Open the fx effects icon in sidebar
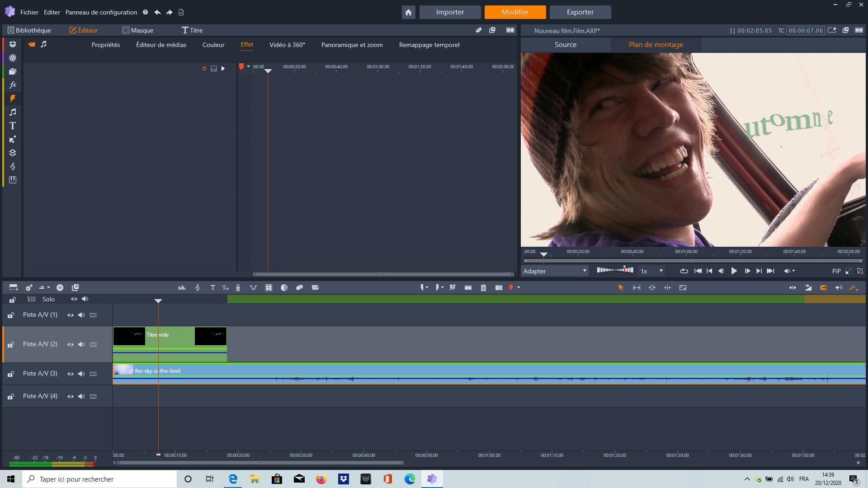Image resolution: width=868 pixels, height=488 pixels. (13, 85)
